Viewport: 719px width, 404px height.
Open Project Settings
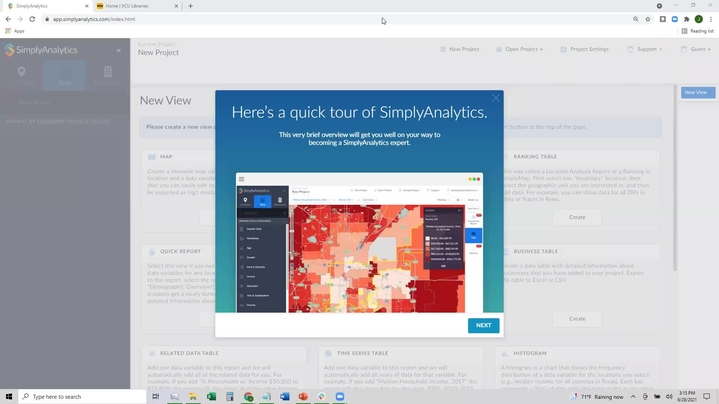(585, 49)
